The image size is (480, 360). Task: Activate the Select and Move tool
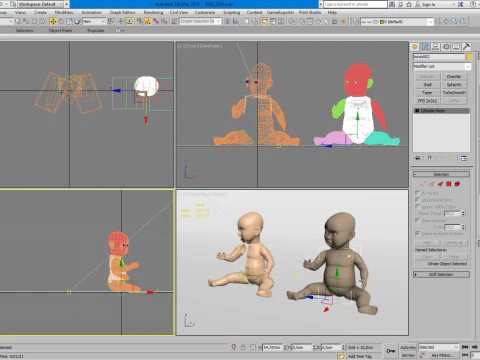53,21
